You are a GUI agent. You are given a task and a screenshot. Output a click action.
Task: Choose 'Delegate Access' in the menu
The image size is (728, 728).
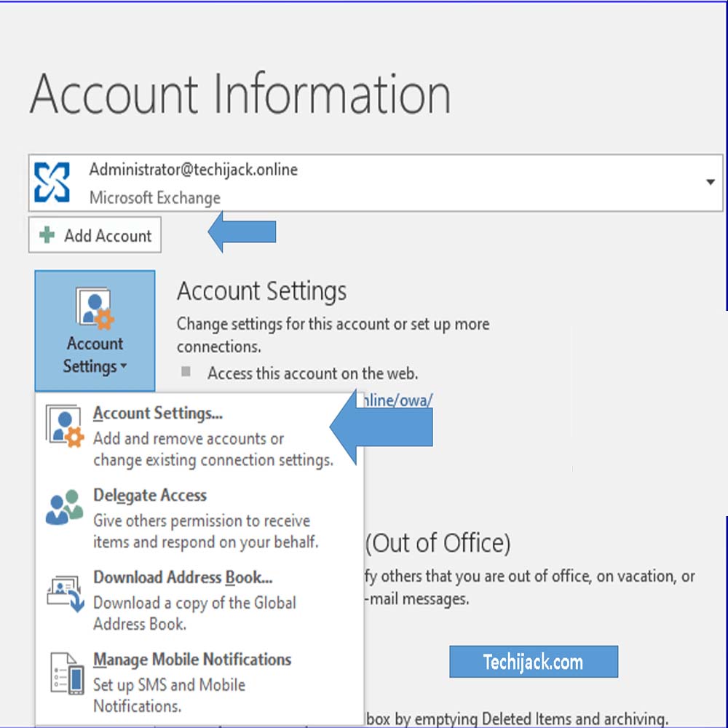pyautogui.click(x=149, y=495)
